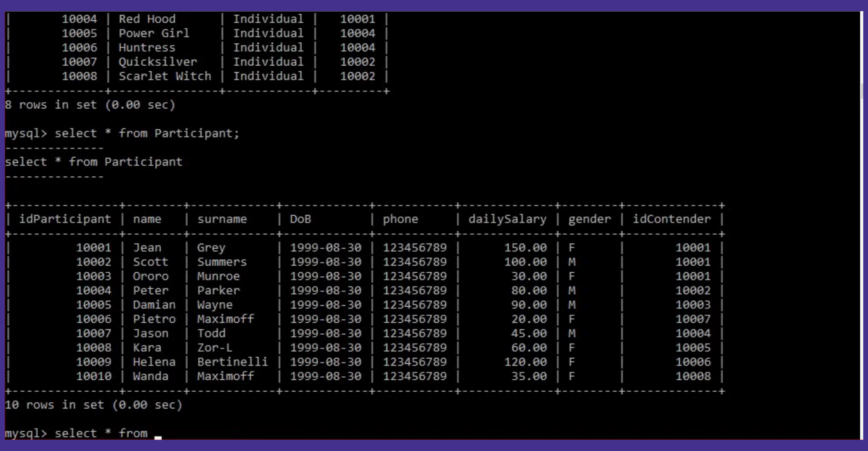Click the salary value 90.00
Viewport: 868px width, 451px height.
pyautogui.click(x=529, y=305)
